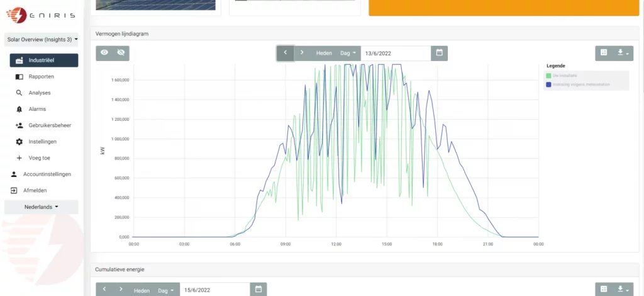The height and width of the screenshot is (296, 644).
Task: Click the person icon beside Accountinstellingen
Action: click(14, 174)
